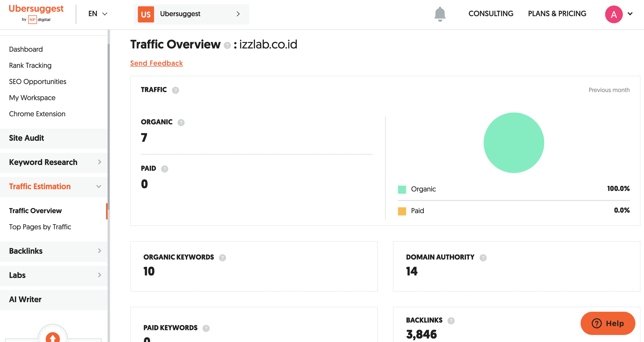Click the ORGANIC KEYWORDS info icon
The image size is (644, 342).
click(222, 258)
